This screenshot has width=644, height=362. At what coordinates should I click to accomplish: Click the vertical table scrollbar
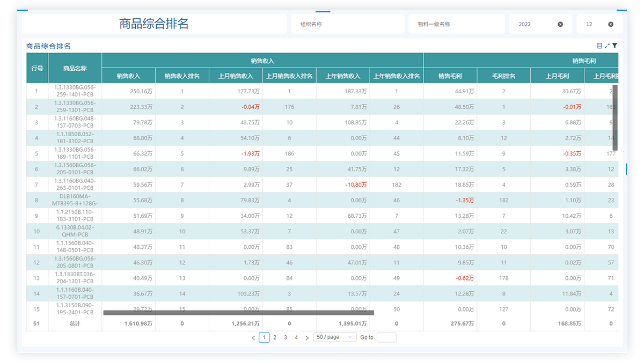(615, 117)
